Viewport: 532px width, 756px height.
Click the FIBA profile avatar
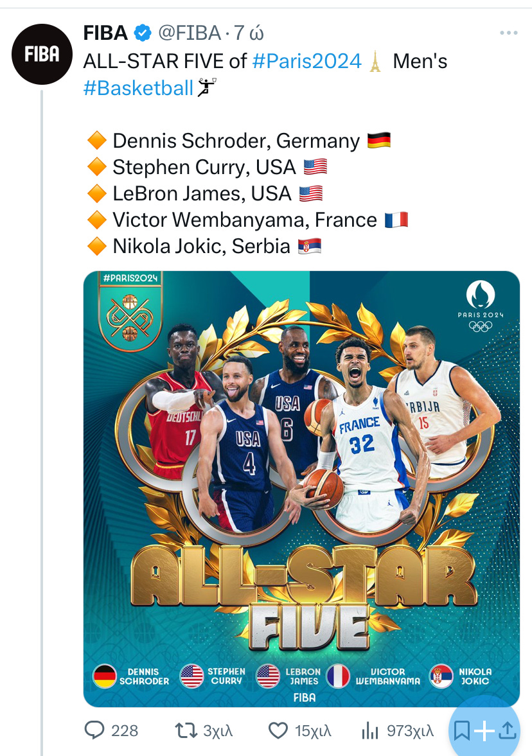pos(42,54)
